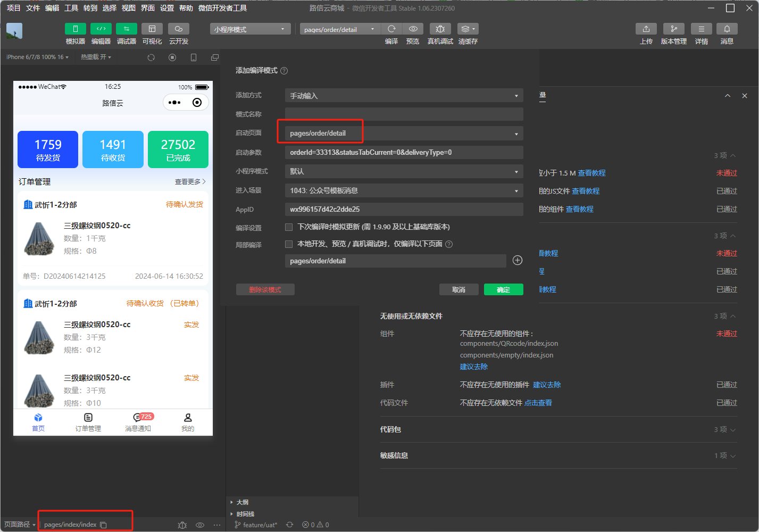
Task: Start 真机调试 remote device debugging
Action: pyautogui.click(x=440, y=29)
